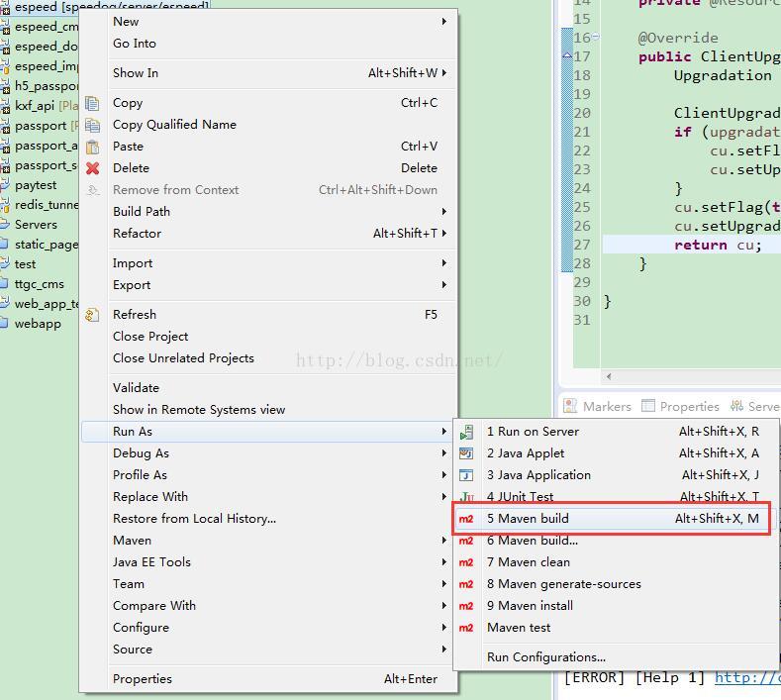The height and width of the screenshot is (700, 781).
Task: Switch to the Markers tab
Action: 597,407
